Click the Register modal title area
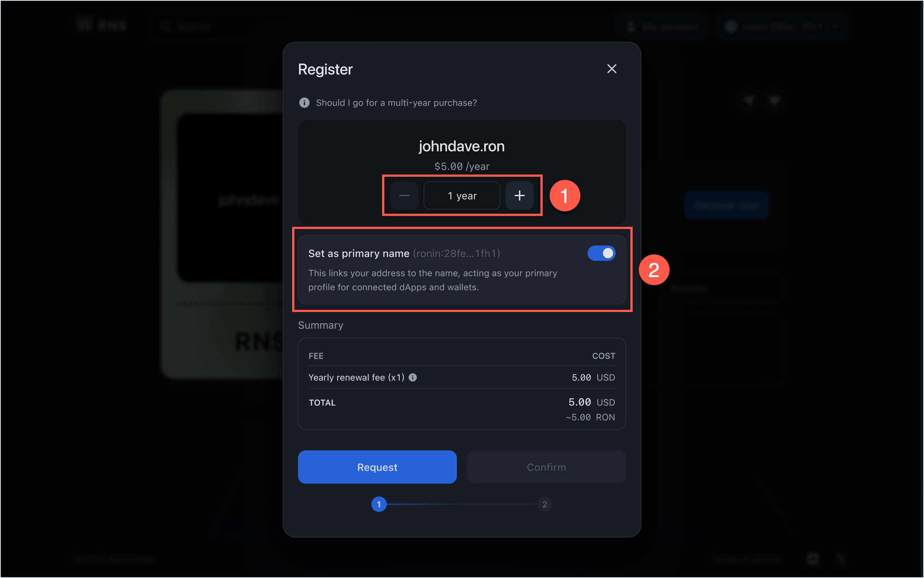This screenshot has height=578, width=924. pyautogui.click(x=326, y=68)
